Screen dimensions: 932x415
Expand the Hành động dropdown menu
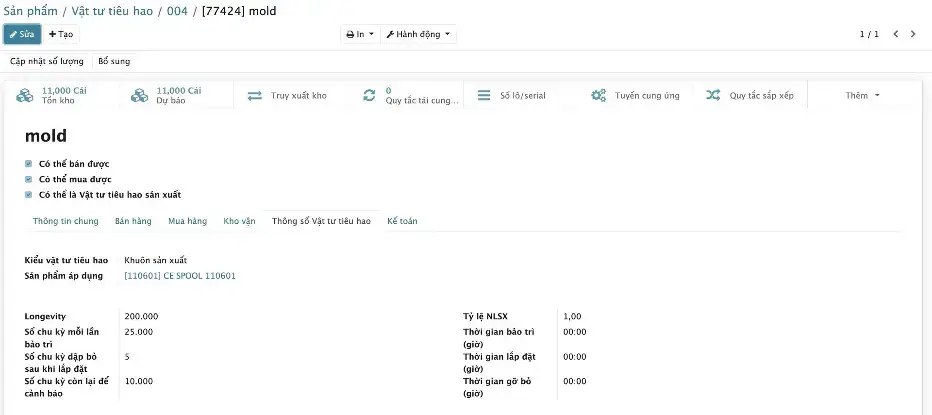[x=419, y=34]
